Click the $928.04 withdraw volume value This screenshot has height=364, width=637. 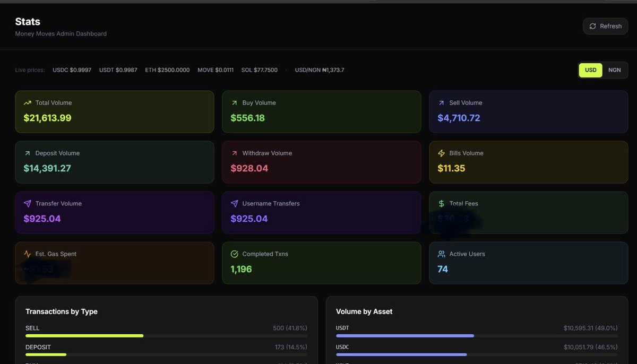click(249, 168)
